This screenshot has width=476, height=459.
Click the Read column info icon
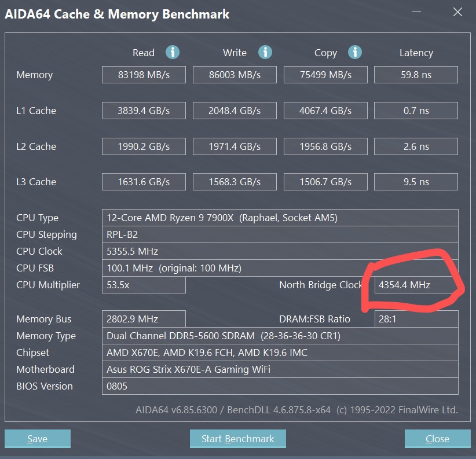[173, 52]
